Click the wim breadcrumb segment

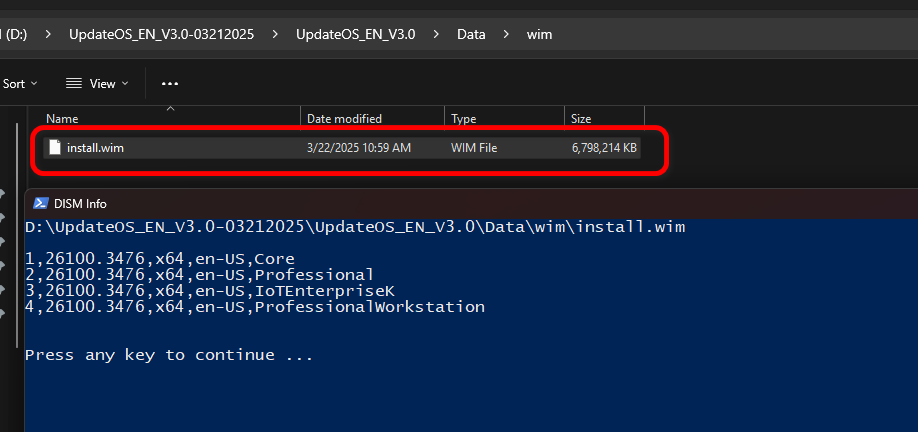pos(539,35)
